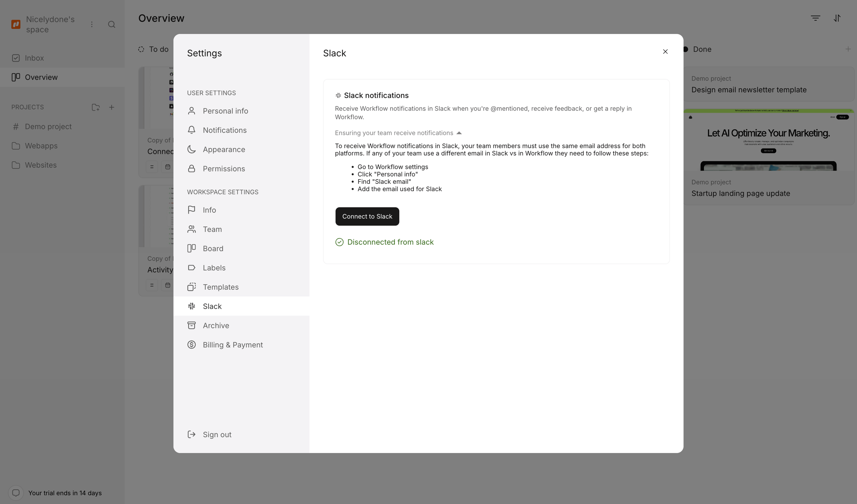Click the Info flag icon
The height and width of the screenshot is (504, 857).
coord(191,210)
